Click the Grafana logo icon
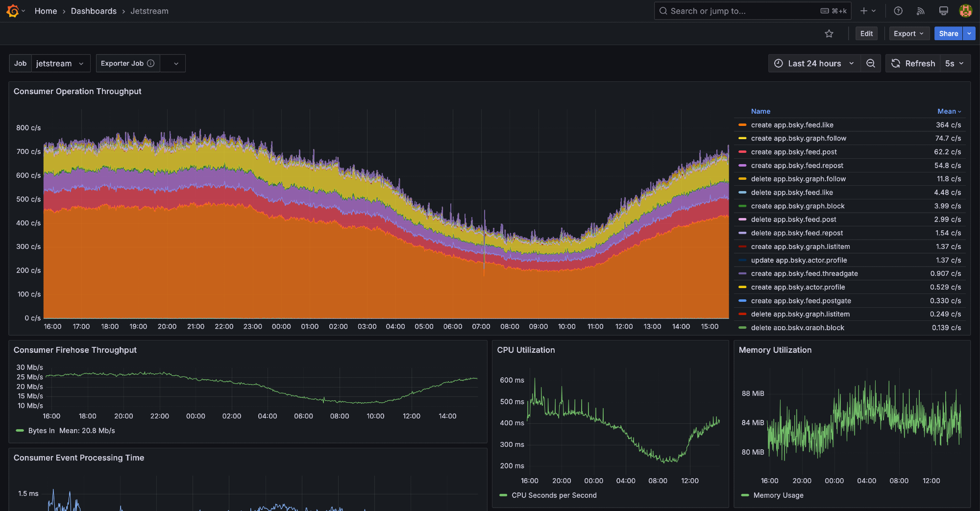 (12, 11)
